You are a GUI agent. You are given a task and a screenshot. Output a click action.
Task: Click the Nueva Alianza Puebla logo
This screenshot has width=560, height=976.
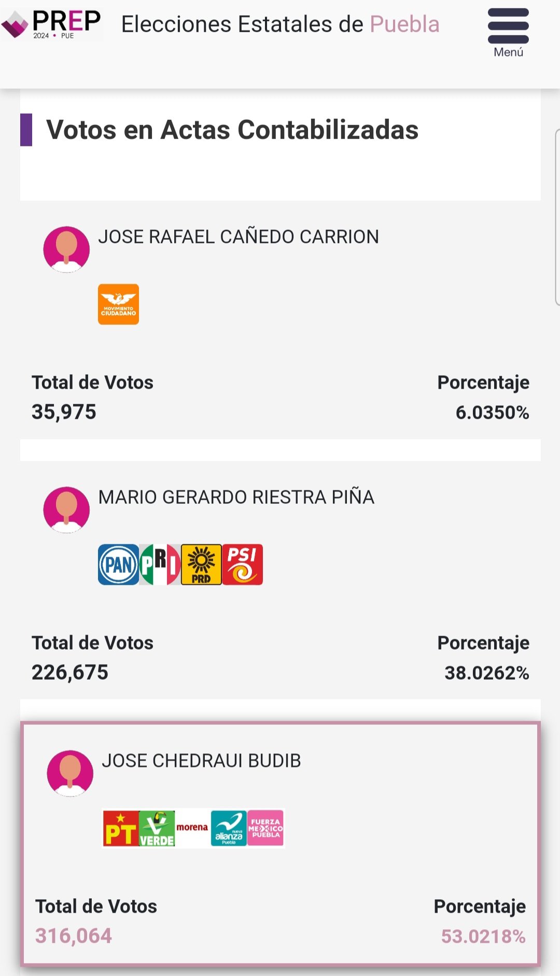[229, 828]
